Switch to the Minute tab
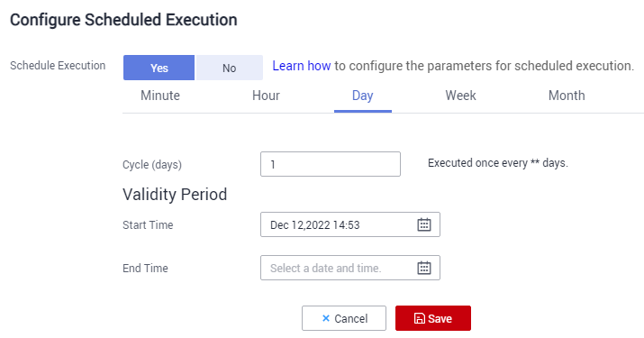 coord(160,96)
